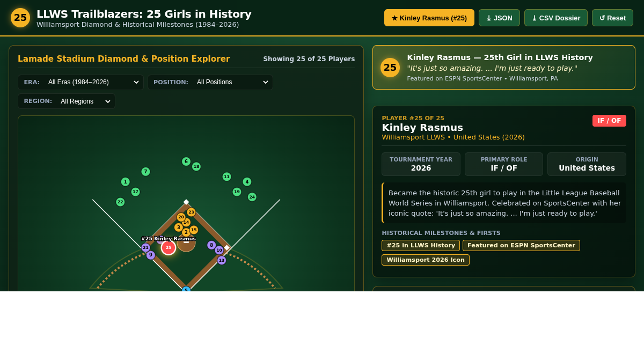This screenshot has width=644, height=338.
Task: Select player marker 6 in center field
Action: coord(186,161)
